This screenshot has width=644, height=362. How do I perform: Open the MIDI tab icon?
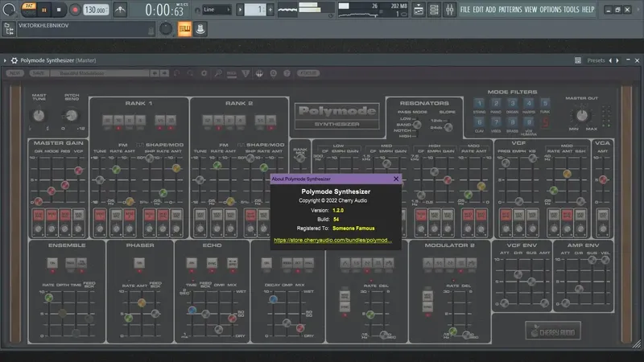(x=232, y=73)
